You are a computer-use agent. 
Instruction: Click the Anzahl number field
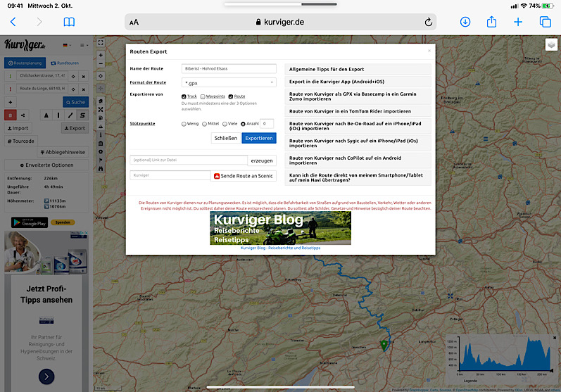point(267,124)
